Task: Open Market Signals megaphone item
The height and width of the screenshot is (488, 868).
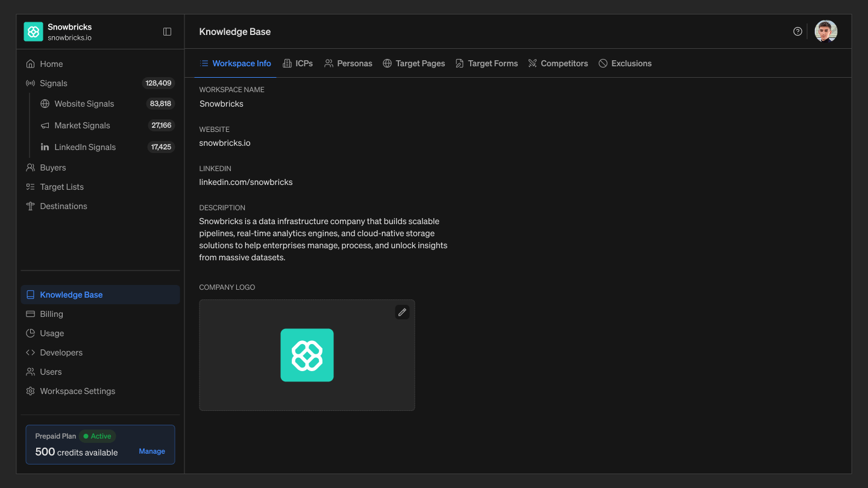Action: point(106,125)
